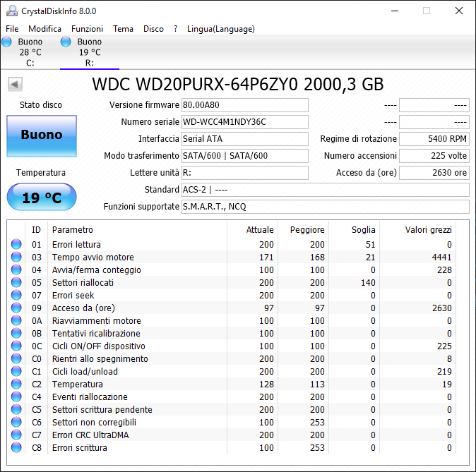Click the 19 °C temperature button
This screenshot has width=476, height=472.
[x=42, y=197]
